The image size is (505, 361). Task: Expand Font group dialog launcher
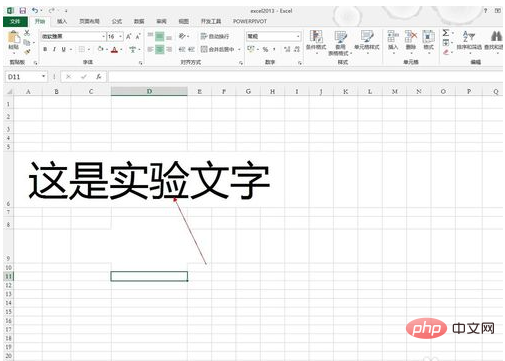[140, 63]
